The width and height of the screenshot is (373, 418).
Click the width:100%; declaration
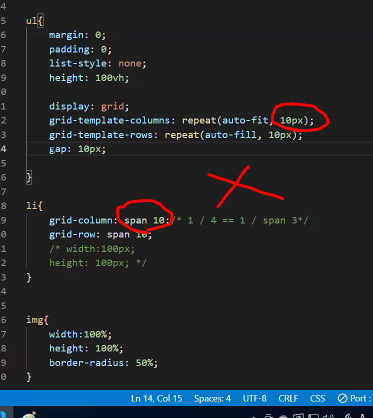click(80, 334)
